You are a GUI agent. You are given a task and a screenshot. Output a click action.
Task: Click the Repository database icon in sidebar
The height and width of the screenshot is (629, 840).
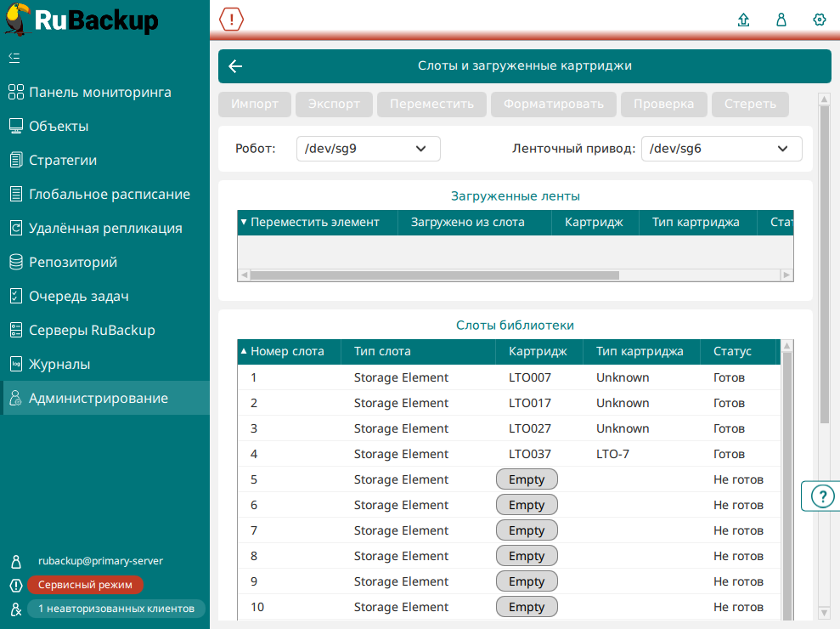tap(15, 262)
